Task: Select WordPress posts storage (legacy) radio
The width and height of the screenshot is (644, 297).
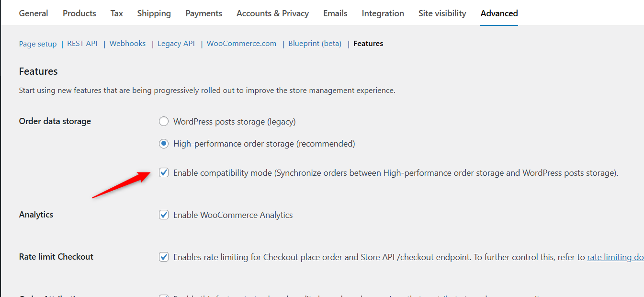Action: click(x=164, y=122)
